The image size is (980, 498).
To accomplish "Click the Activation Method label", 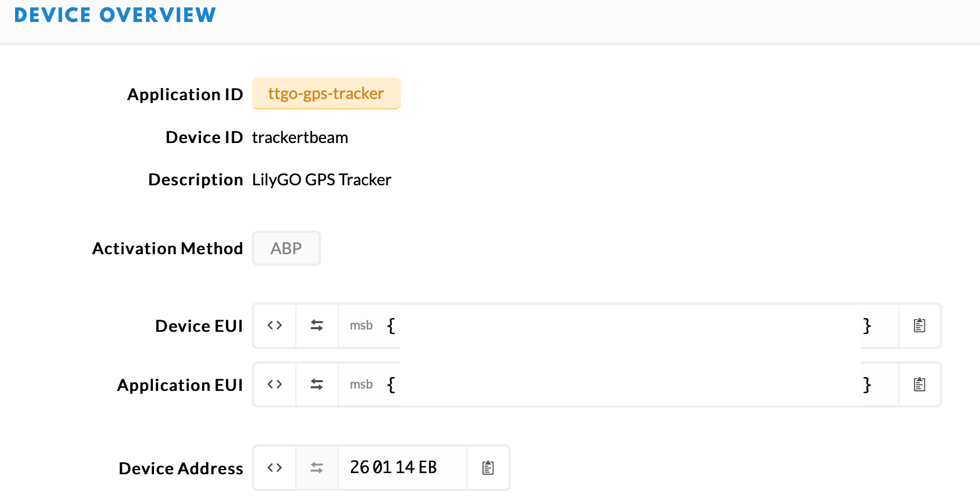I will click(x=167, y=248).
